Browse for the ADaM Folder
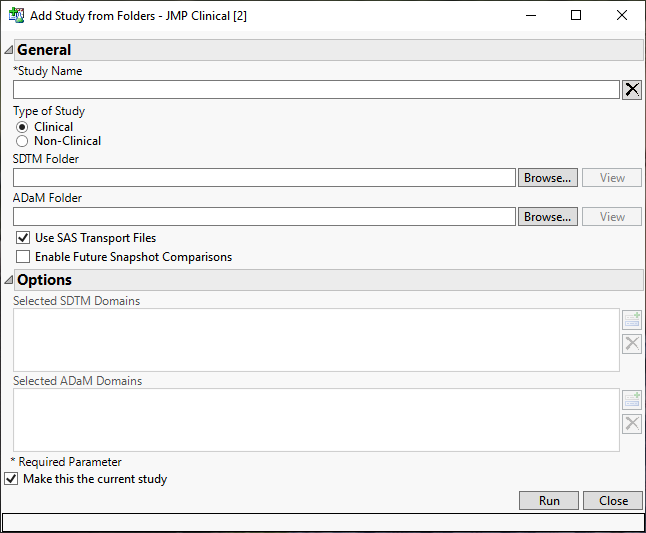Screen dimensions: 646x533 (548, 217)
